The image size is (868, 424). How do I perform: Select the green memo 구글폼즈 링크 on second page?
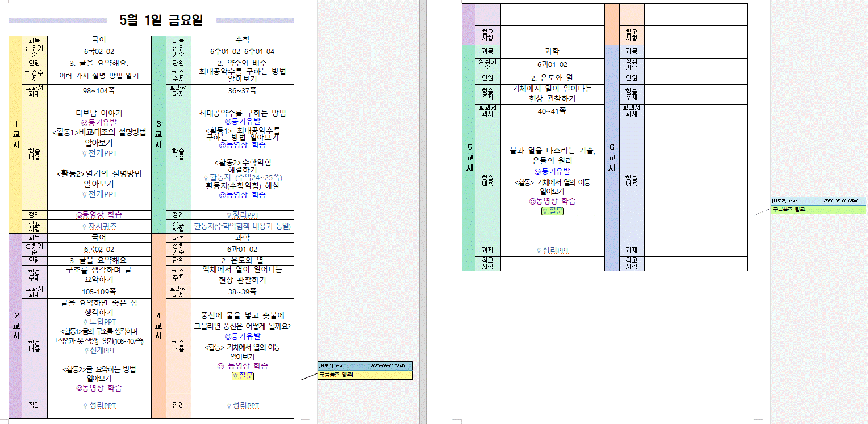coord(788,210)
